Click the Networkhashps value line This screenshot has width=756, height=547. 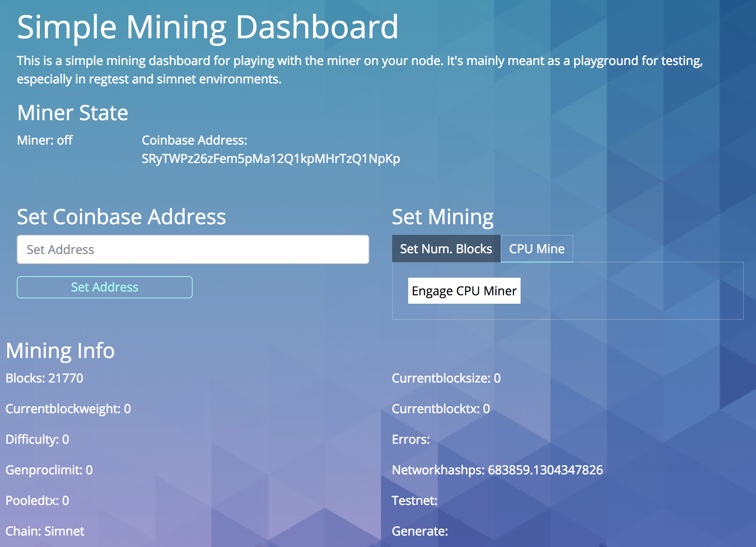[x=497, y=470]
